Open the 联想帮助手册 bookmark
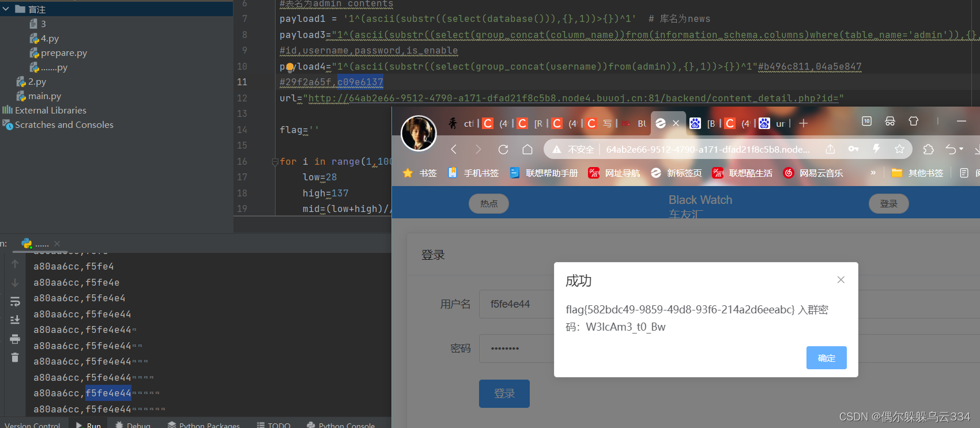This screenshot has height=428, width=980. [x=544, y=173]
